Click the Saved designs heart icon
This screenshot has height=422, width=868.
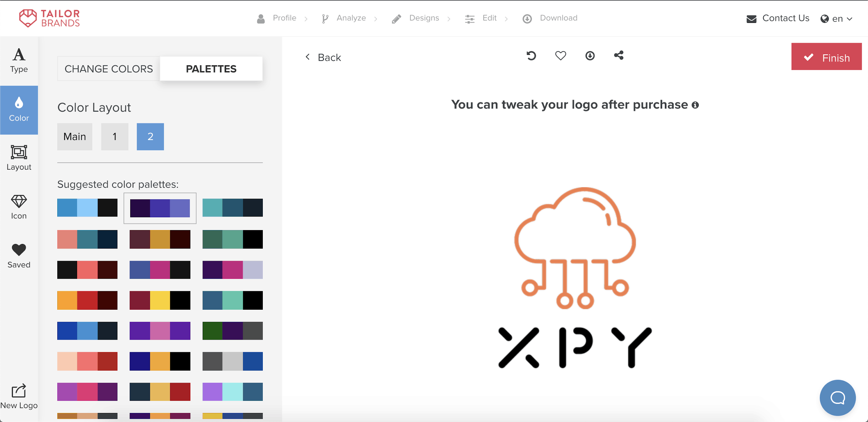[19, 250]
